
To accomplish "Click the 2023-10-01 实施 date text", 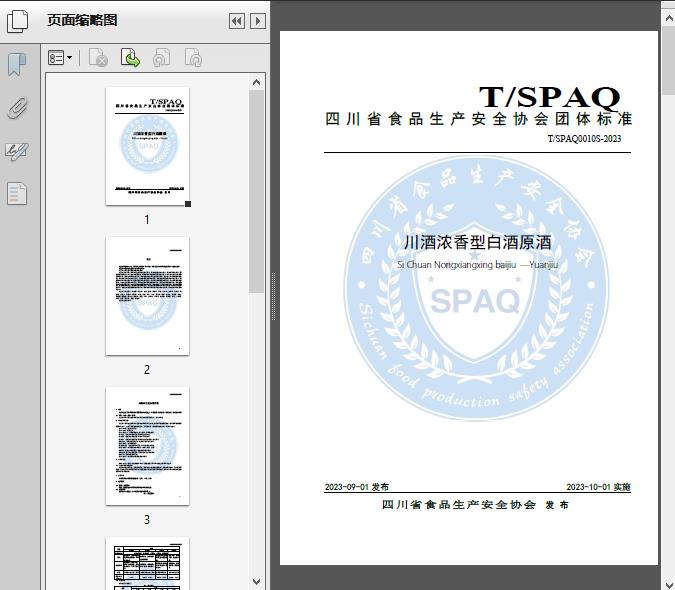I will coord(598,487).
